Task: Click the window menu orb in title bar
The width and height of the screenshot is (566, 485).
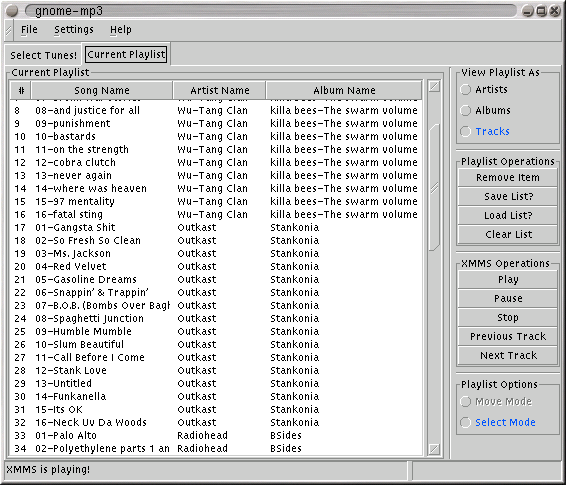Action: point(12,11)
